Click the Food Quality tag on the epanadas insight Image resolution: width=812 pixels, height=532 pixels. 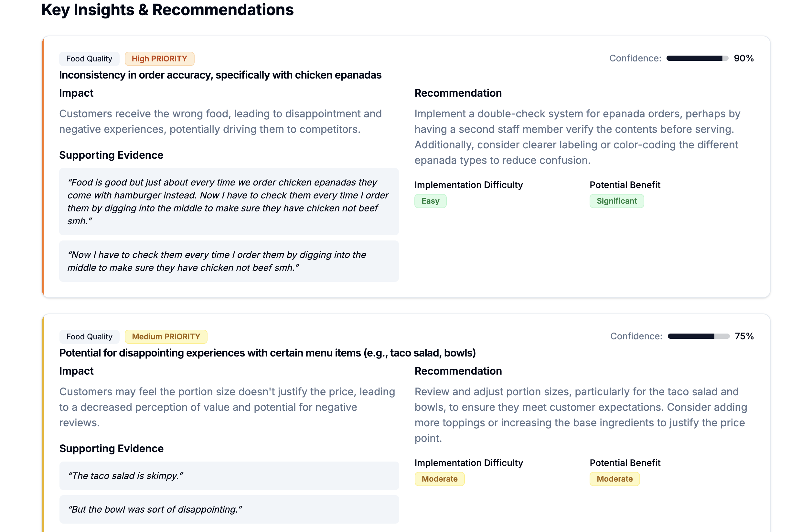[x=89, y=59]
